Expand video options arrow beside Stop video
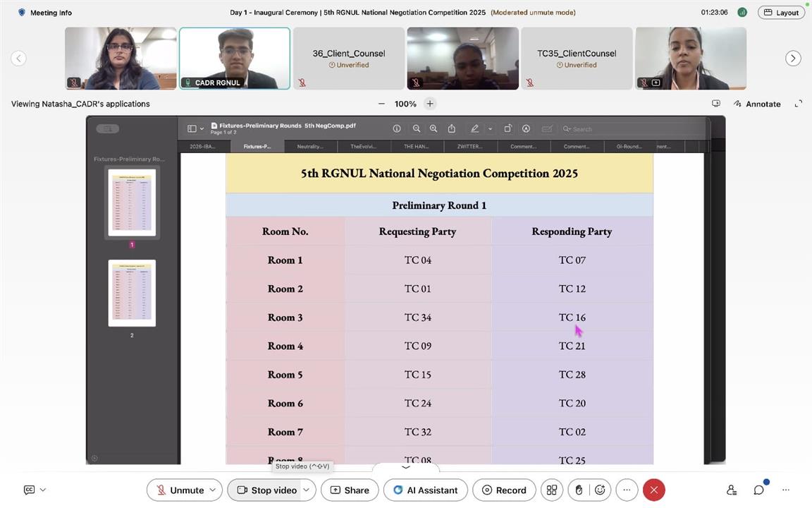This screenshot has width=812, height=508. 306,490
